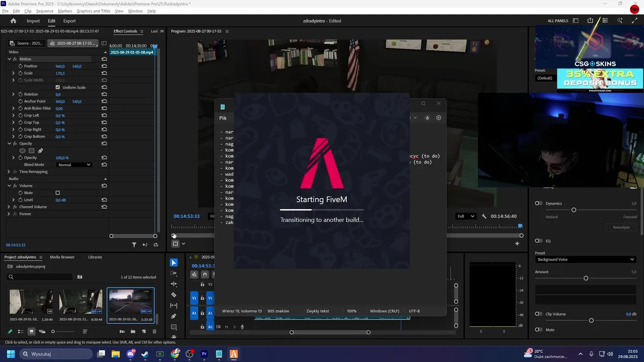Image resolution: width=644 pixels, height=362 pixels.
Task: Open the Workspaces layout icon
Action: pyautogui.click(x=576, y=21)
